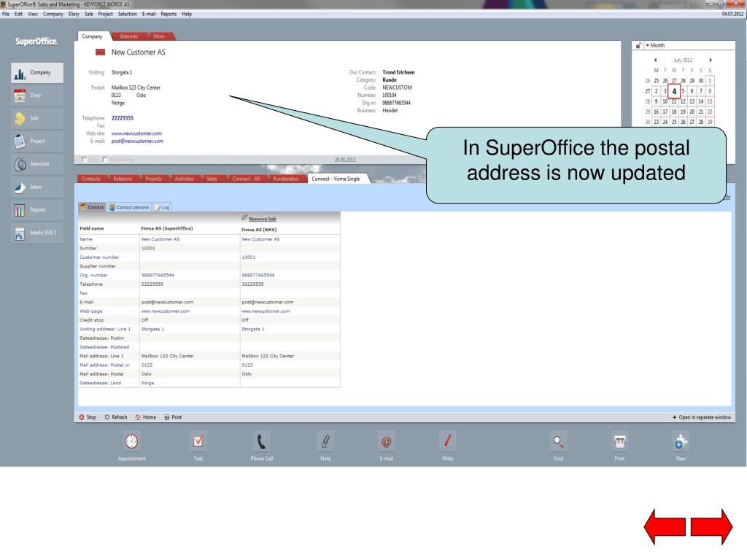
Task: Add a Note with paperclip icon
Action: (325, 442)
